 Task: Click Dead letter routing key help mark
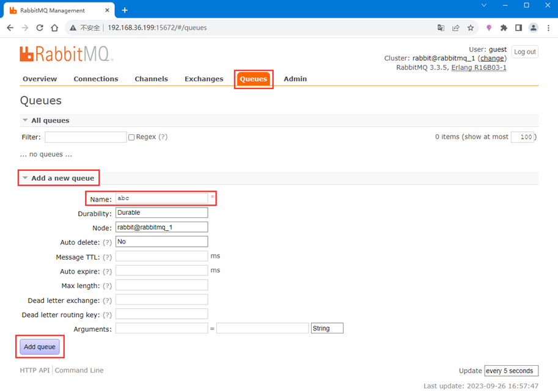click(107, 315)
